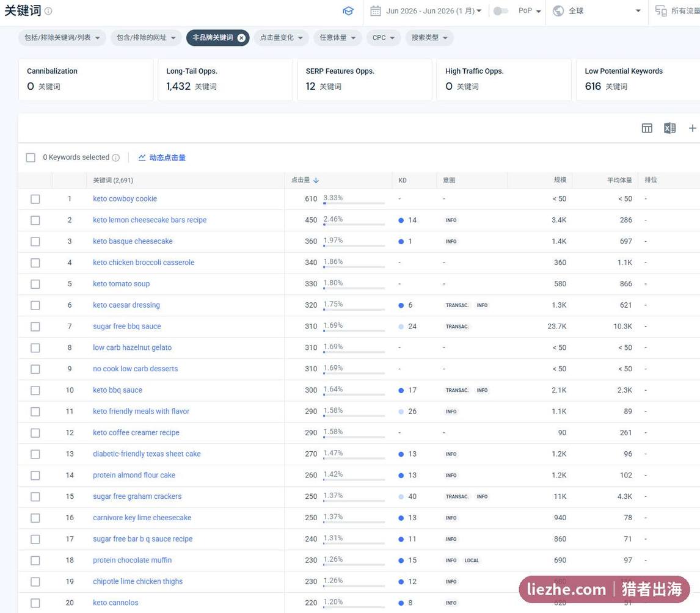Check the select-all keywords checkbox
The image size is (700, 613).
point(31,158)
